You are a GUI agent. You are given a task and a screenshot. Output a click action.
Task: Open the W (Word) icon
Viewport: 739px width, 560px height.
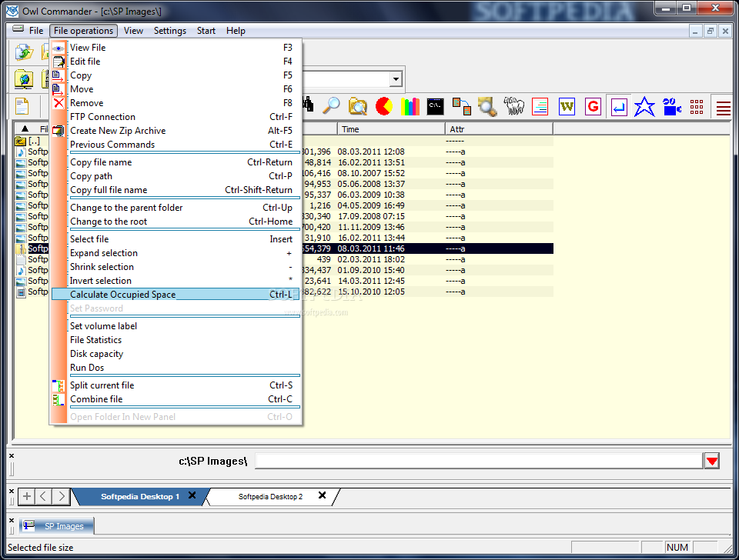click(567, 106)
